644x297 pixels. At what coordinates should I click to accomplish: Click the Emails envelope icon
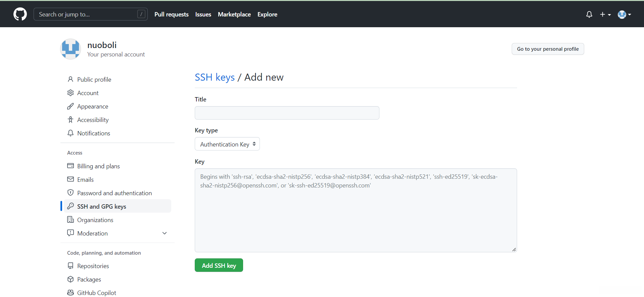(x=71, y=179)
